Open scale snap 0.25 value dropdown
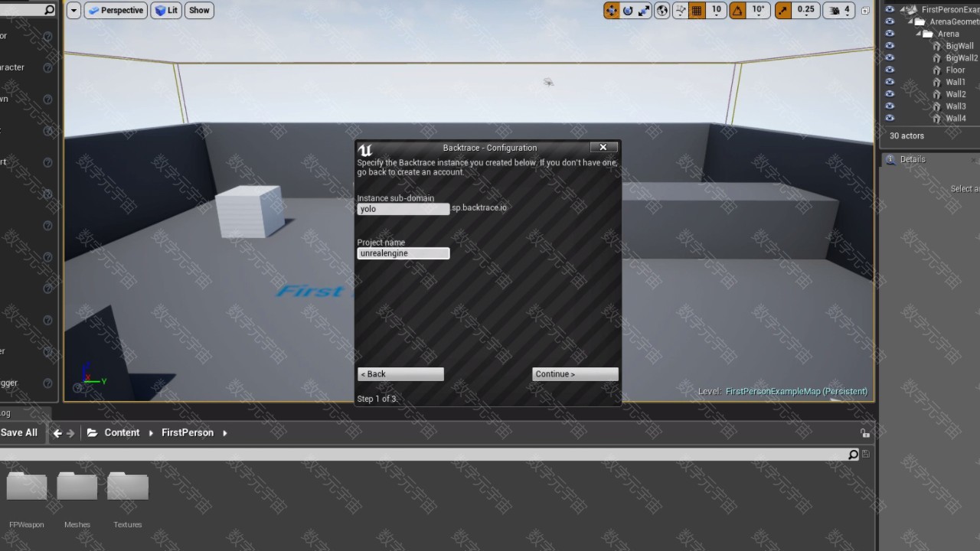 (805, 10)
